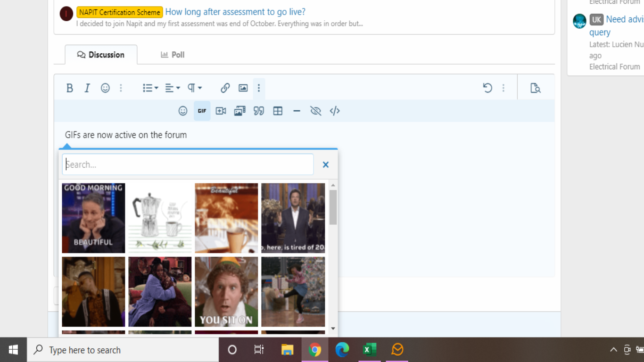Insert media using the video icon
The image size is (644, 362).
[x=221, y=111]
